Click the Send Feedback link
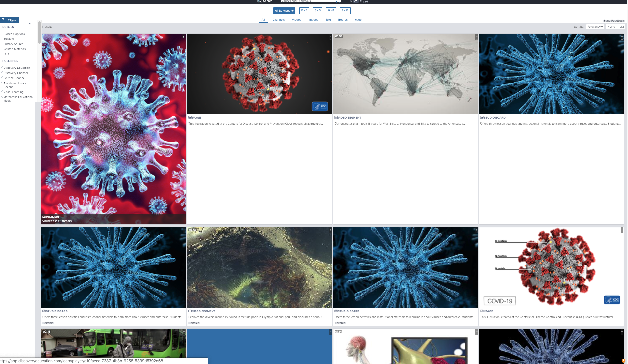Image resolution: width=628 pixels, height=364 pixels. (x=614, y=21)
